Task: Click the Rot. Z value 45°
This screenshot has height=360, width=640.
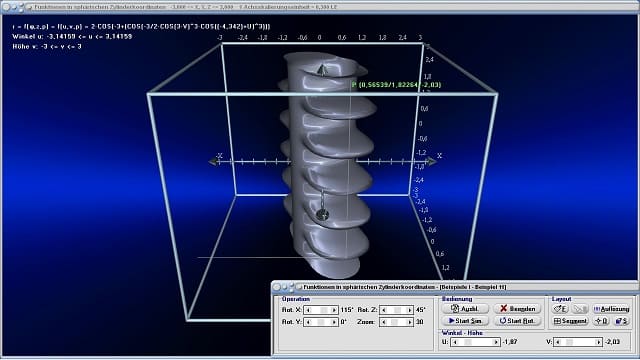Action: click(421, 310)
